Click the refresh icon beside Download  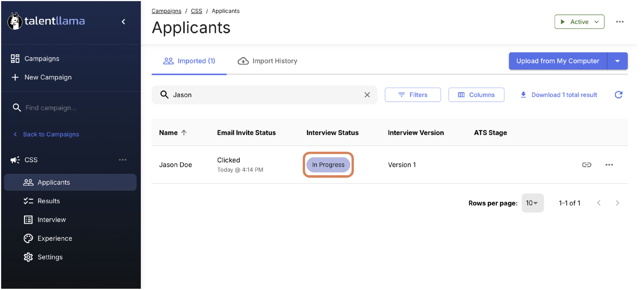[x=618, y=95]
